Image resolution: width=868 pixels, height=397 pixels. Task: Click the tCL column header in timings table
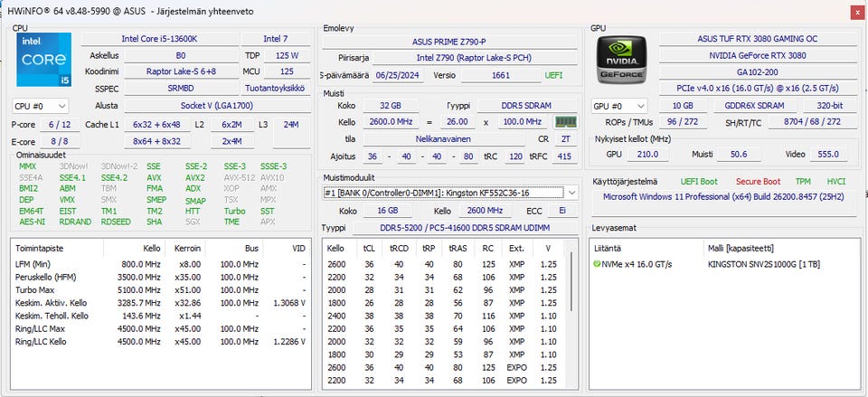tap(369, 249)
